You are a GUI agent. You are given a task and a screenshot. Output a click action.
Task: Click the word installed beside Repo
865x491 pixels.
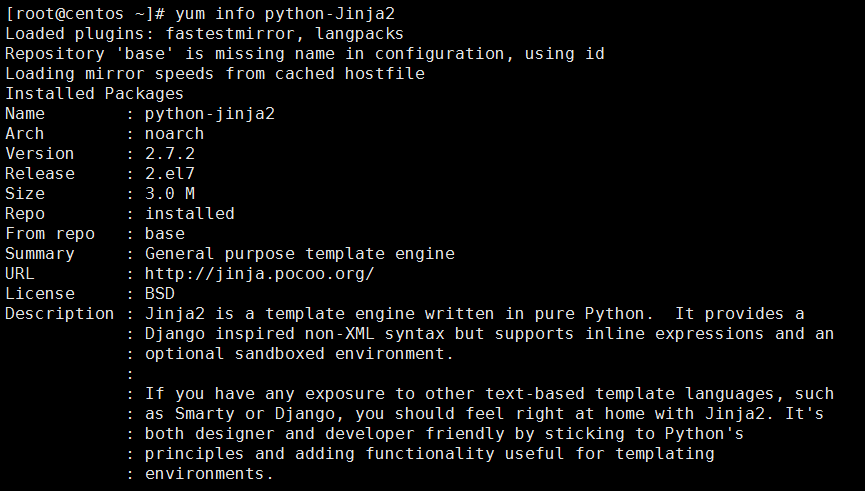point(189,214)
